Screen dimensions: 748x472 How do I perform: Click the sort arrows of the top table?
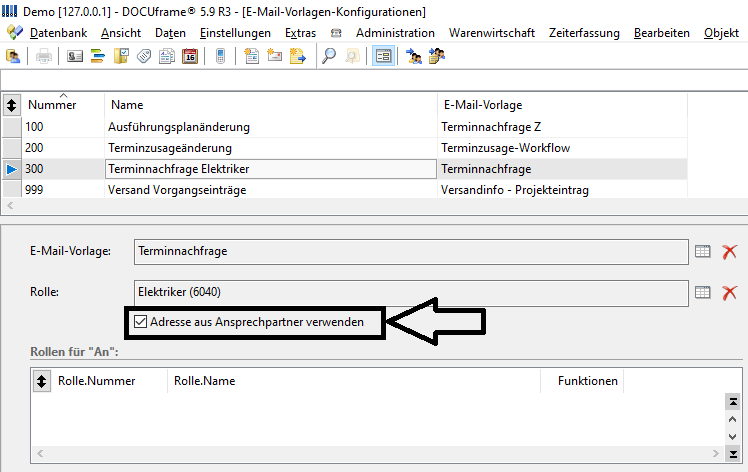click(x=11, y=105)
